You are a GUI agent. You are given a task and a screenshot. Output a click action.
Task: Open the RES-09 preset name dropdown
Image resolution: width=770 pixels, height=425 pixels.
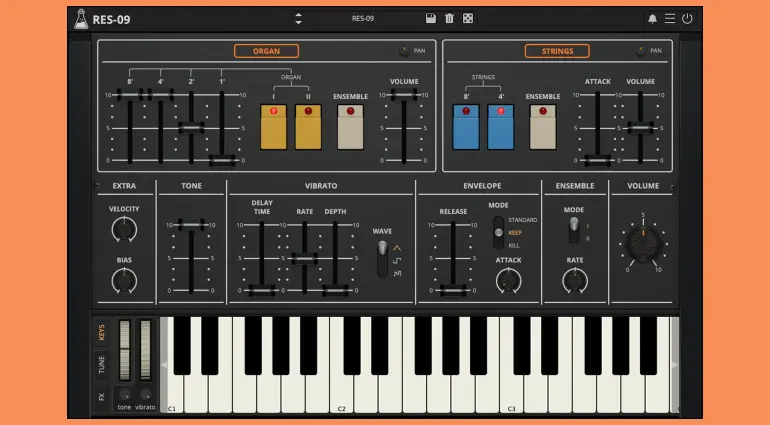point(363,18)
